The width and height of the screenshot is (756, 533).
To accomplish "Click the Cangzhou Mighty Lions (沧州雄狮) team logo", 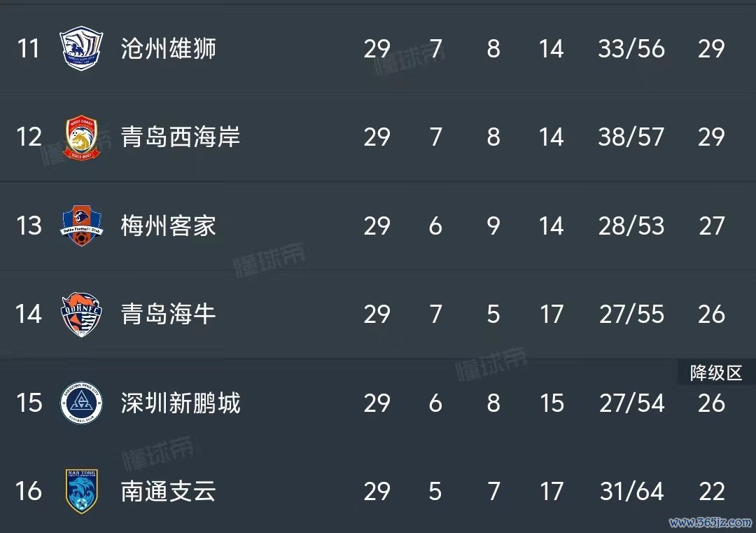I will (81, 48).
